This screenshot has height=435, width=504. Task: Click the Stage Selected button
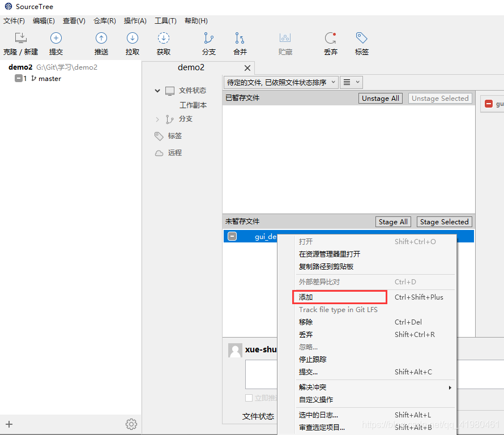(444, 222)
